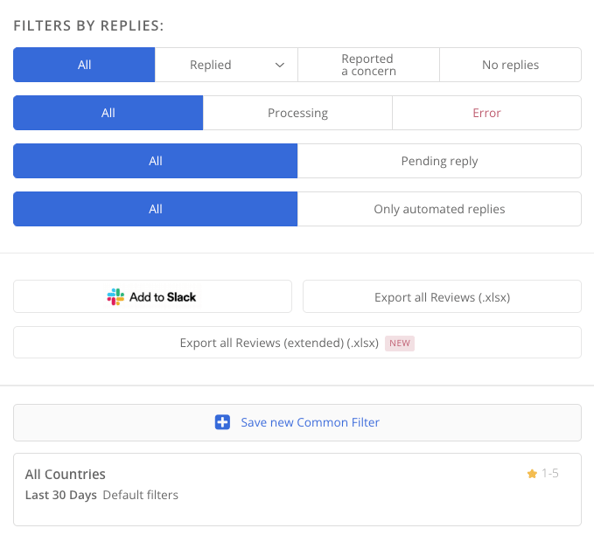The height and width of the screenshot is (535, 594).
Task: Select All next to Only automated replies
Action: click(155, 209)
